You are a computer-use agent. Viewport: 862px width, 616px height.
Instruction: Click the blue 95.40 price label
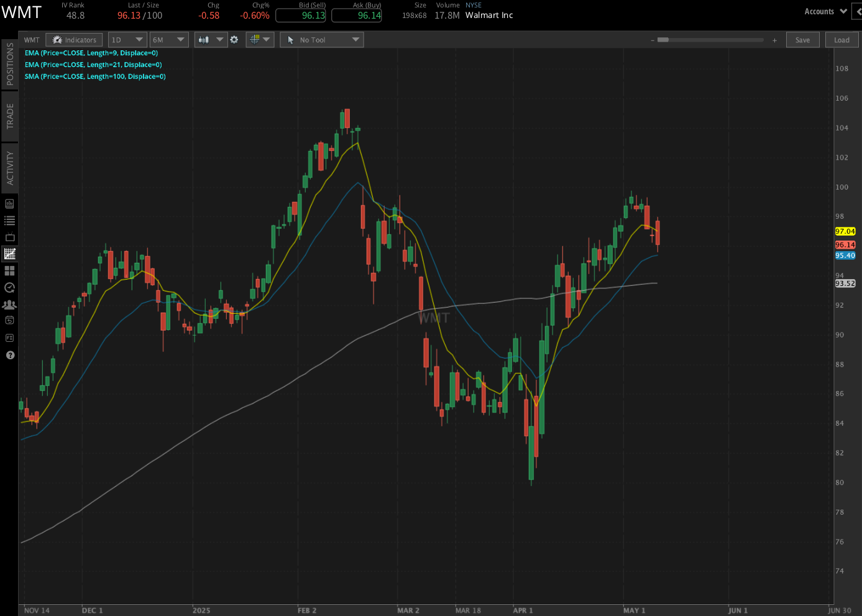[x=845, y=255]
